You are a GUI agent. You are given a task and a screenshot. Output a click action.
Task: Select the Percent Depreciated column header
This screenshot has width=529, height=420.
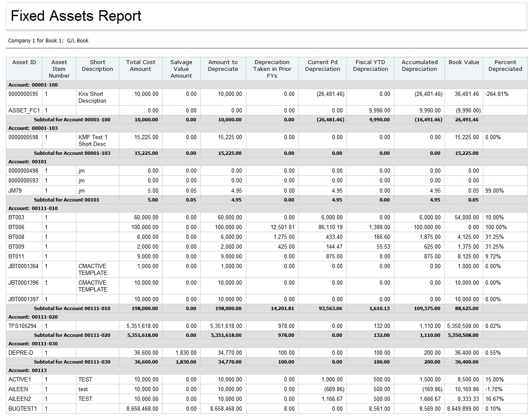pyautogui.click(x=505, y=65)
